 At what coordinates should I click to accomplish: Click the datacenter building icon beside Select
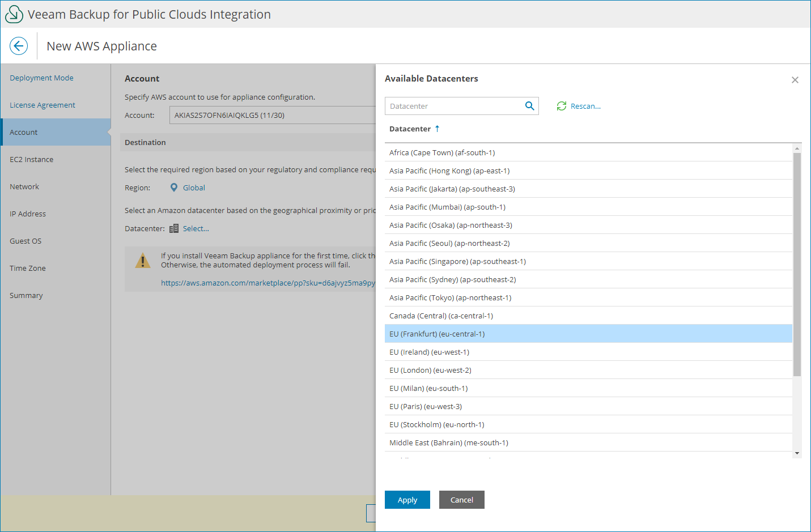coord(175,228)
